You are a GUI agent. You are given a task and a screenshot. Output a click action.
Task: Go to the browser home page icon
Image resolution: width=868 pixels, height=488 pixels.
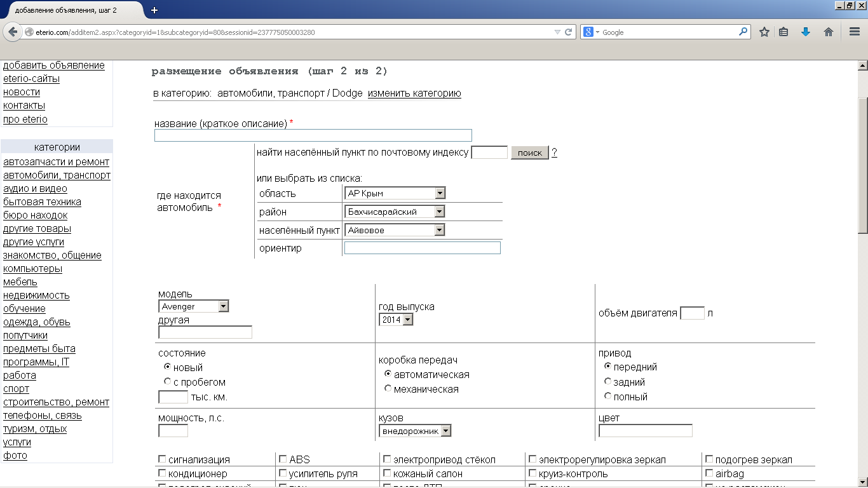pos(829,32)
